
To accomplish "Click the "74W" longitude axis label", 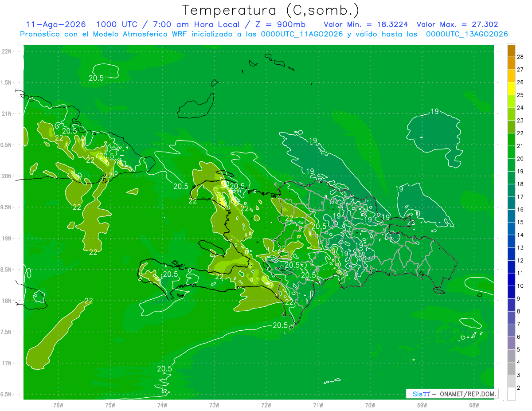I will [162, 405].
